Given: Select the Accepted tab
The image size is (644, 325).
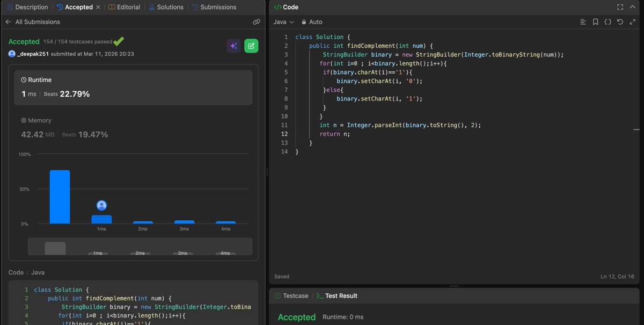Looking at the screenshot, I should (74, 7).
